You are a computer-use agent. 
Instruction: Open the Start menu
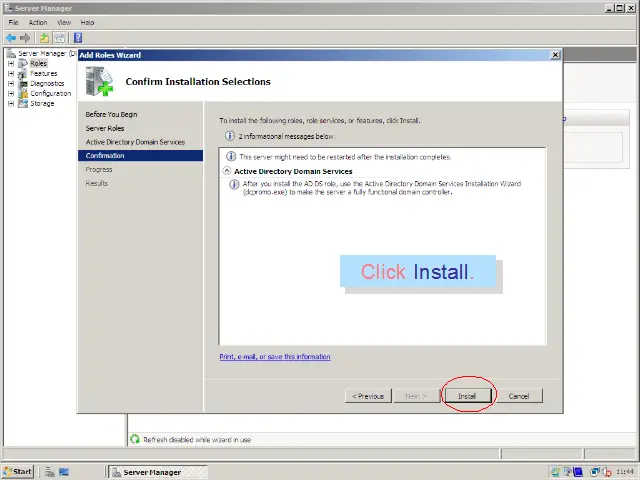pos(18,472)
